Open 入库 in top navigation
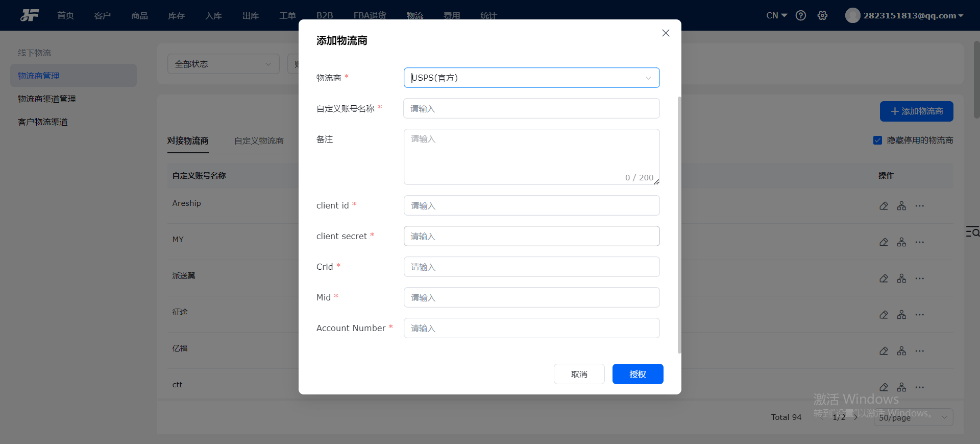Image resolution: width=980 pixels, height=444 pixels. pos(213,15)
